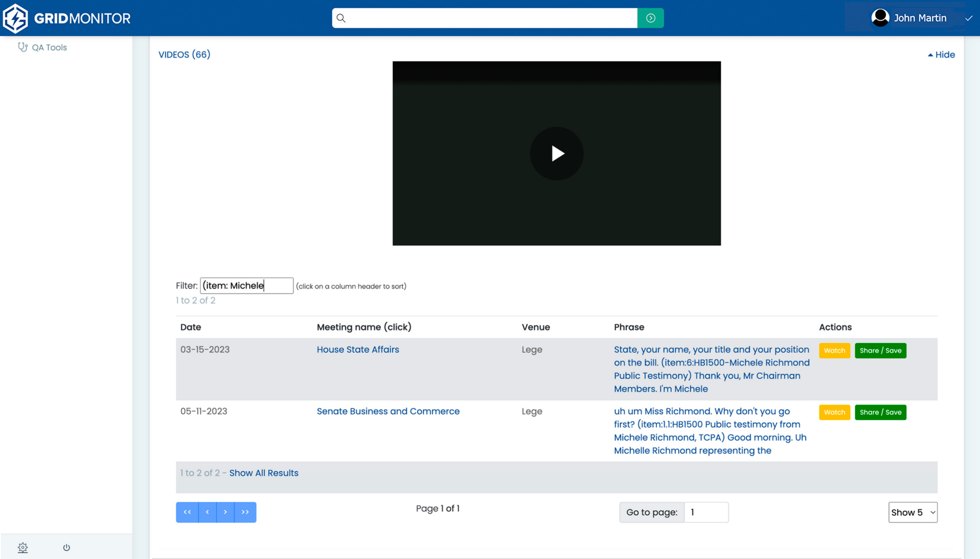Go to first page button
The height and width of the screenshot is (559, 980).
point(187,512)
